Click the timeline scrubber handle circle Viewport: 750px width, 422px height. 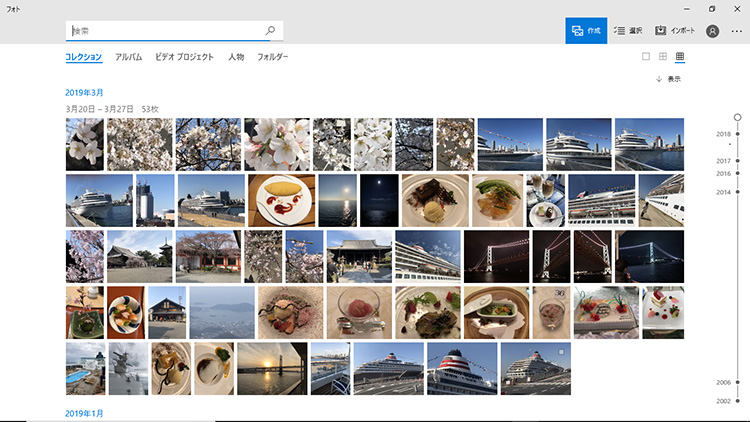pyautogui.click(x=737, y=117)
